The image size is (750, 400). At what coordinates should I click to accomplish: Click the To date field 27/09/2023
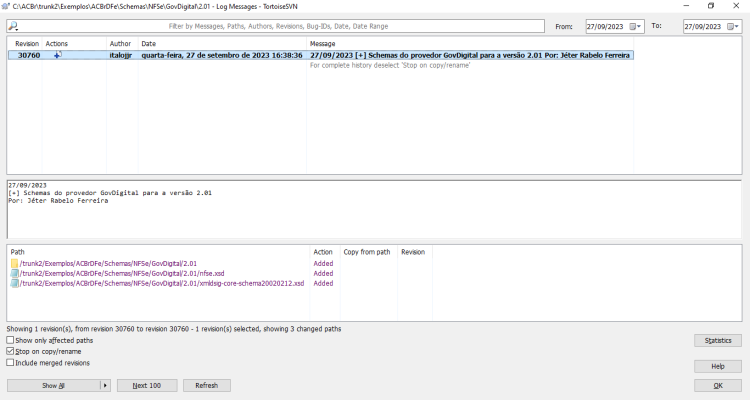[x=704, y=26]
